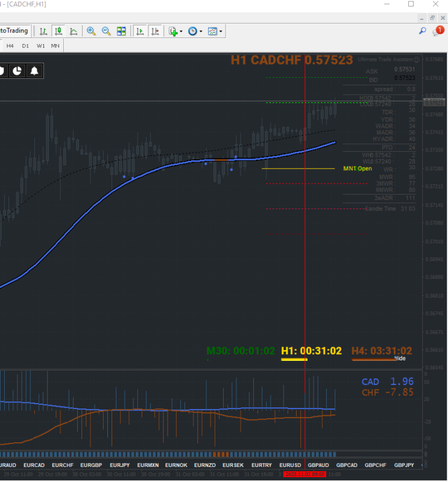Switch chart to EURGBP symbol

[91, 465]
